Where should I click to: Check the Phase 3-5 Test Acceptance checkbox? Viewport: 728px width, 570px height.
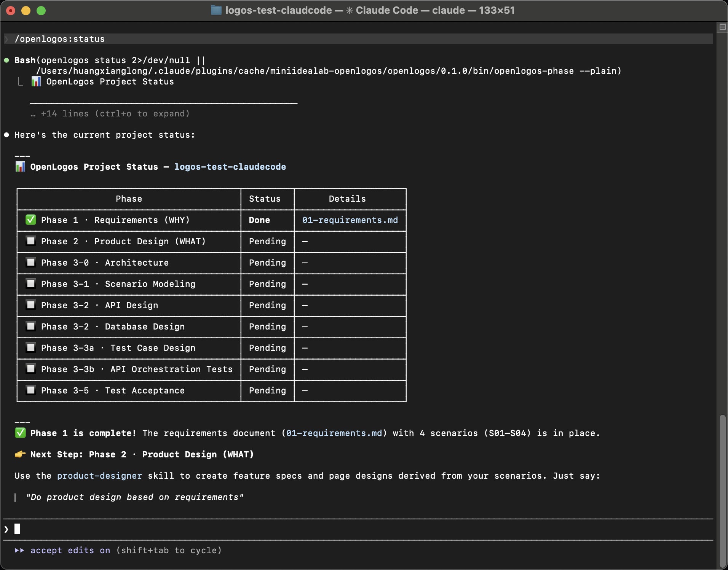coord(31,390)
